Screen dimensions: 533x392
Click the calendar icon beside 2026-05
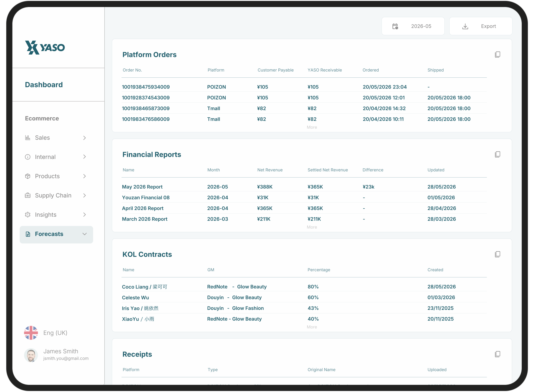[x=395, y=26]
